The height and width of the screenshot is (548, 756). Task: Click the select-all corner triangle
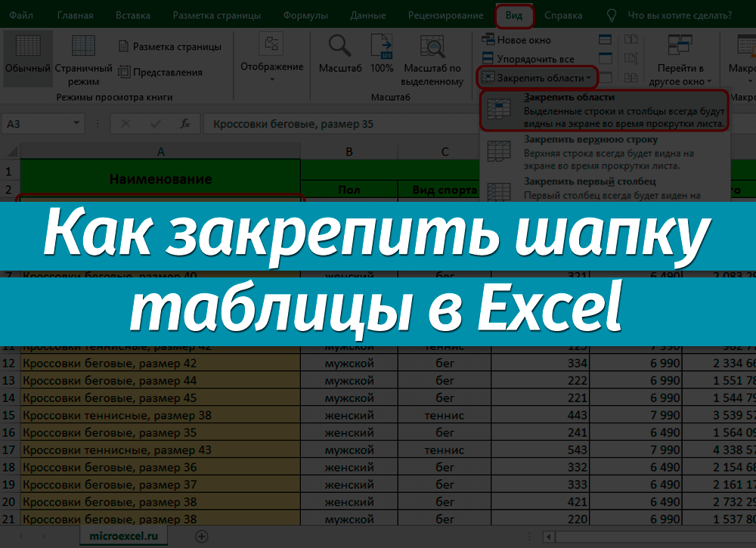(x=11, y=152)
